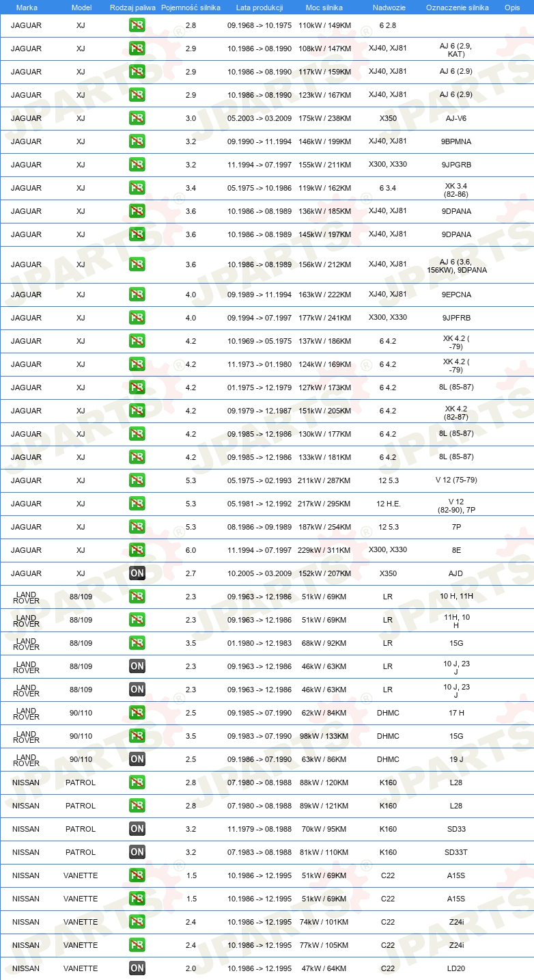Click the V 12 (75-79) engine cell
This screenshot has width=534, height=980.
pos(456,480)
